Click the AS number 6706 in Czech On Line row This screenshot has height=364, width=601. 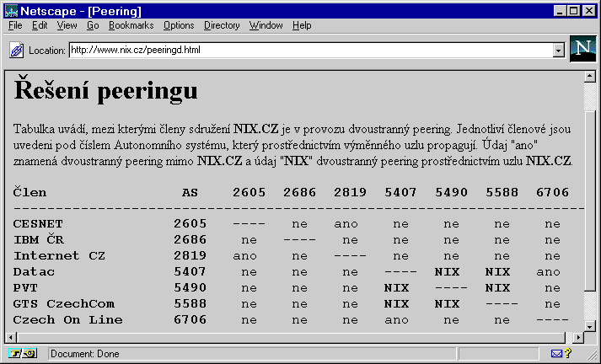(x=190, y=319)
